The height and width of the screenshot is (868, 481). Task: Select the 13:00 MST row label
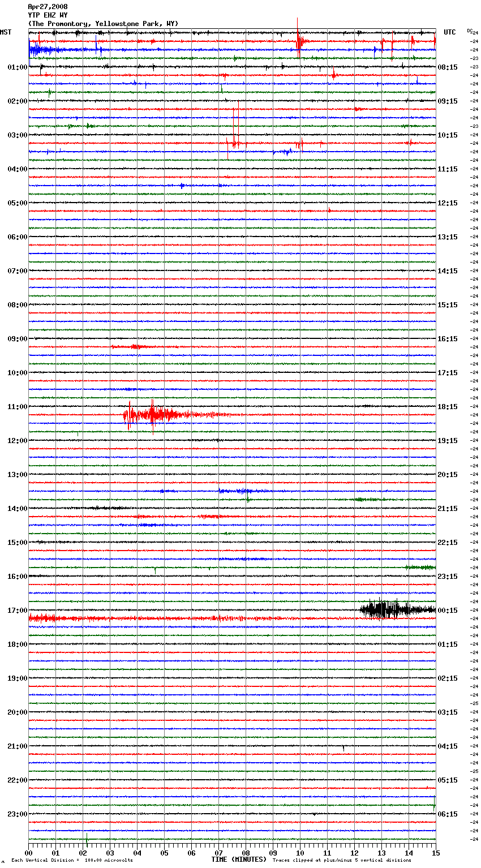point(18,475)
